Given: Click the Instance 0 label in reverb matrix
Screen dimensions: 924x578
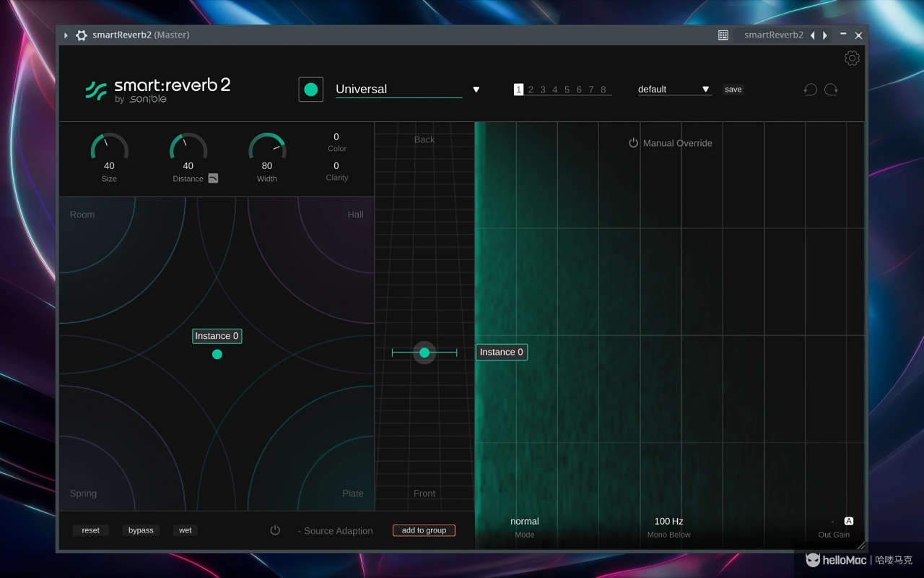Looking at the screenshot, I should [x=217, y=336].
